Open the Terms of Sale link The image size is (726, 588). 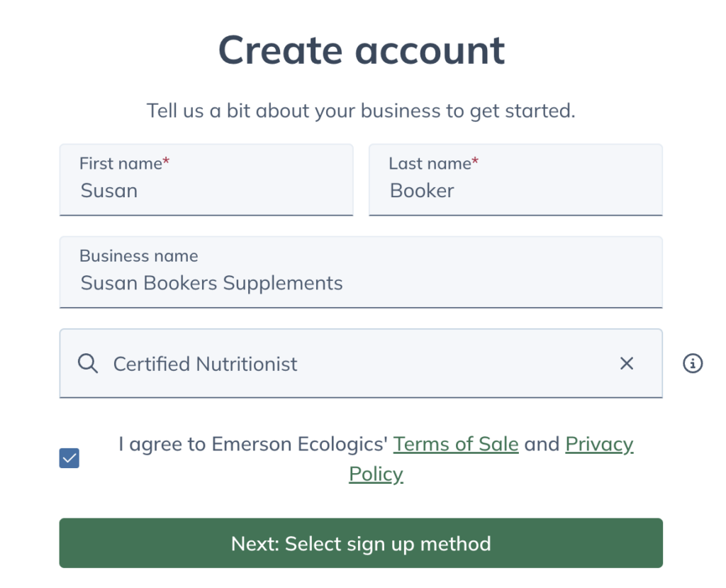click(x=456, y=444)
